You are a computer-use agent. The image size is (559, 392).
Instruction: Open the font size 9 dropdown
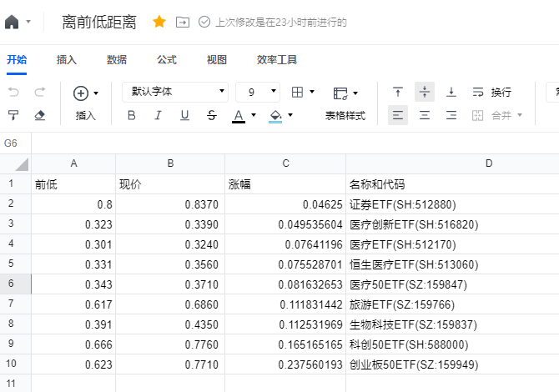tap(258, 92)
